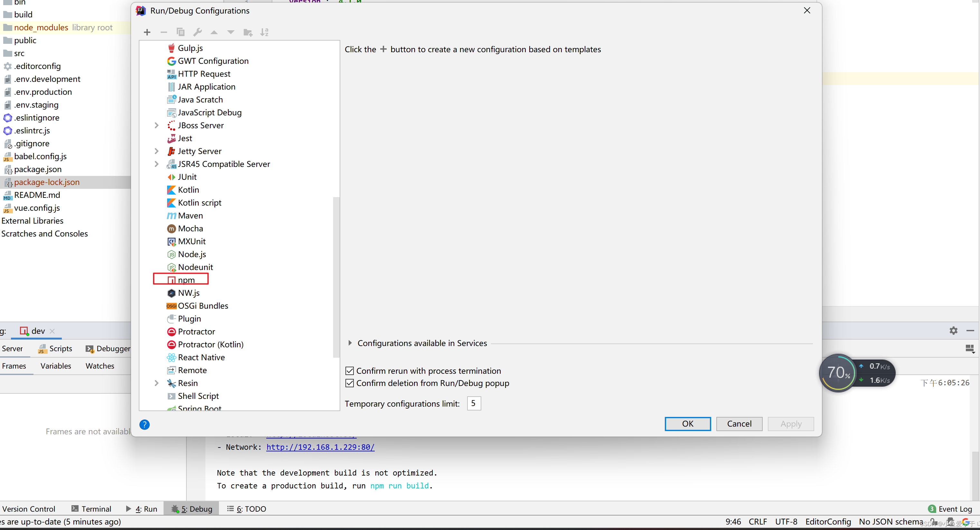Viewport: 980px width, 530px height.
Task: Expand the Resin tree node
Action: tap(157, 383)
